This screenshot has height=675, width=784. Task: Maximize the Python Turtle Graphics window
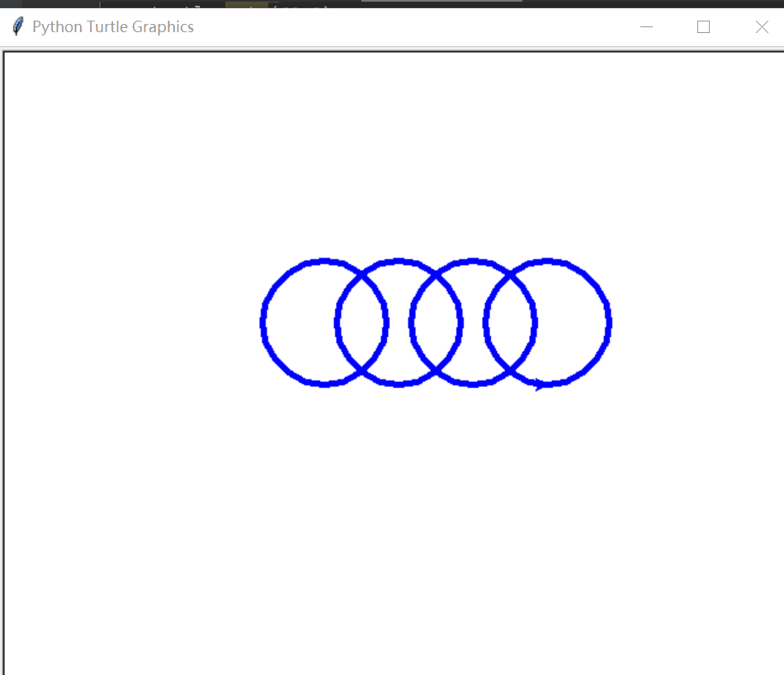[x=703, y=26]
